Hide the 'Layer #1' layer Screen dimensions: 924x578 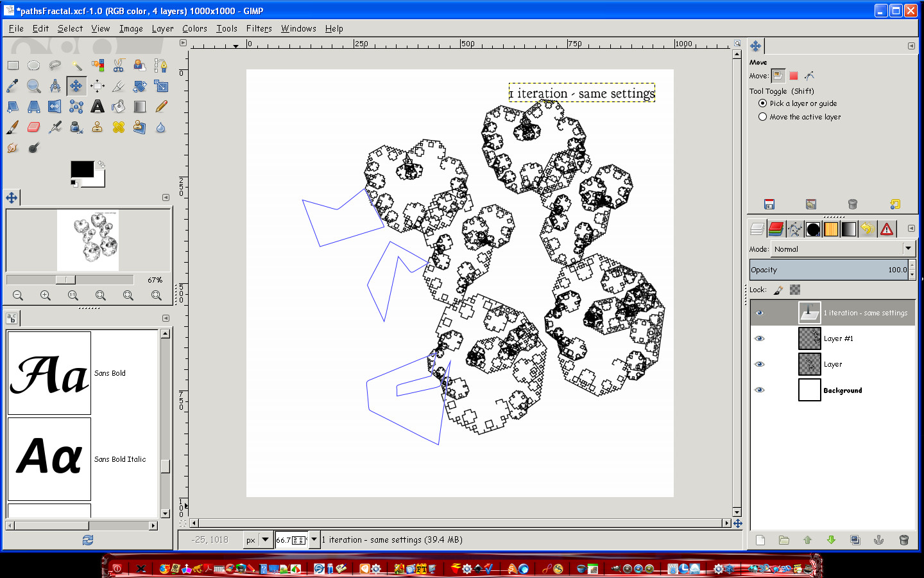click(760, 338)
